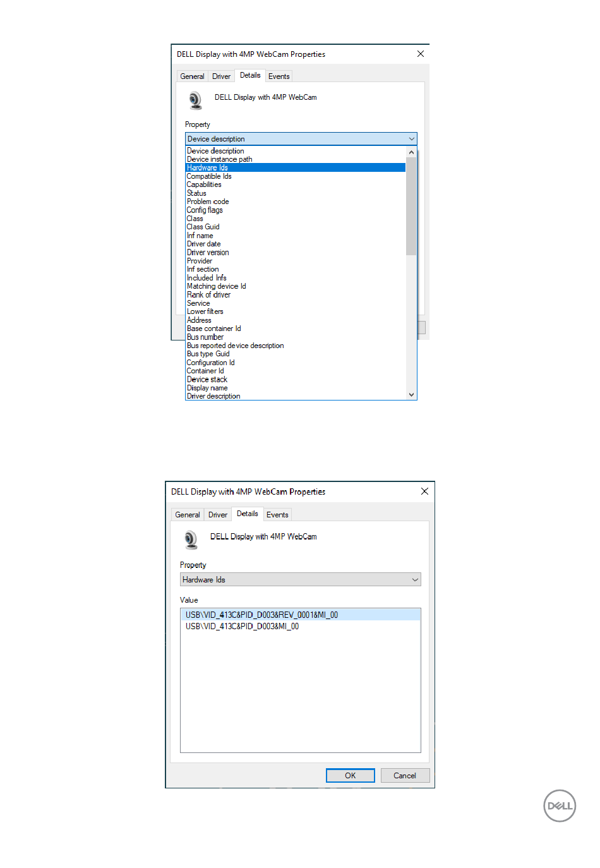600x868 pixels.
Task: Select Display name entry
Action: (296, 388)
